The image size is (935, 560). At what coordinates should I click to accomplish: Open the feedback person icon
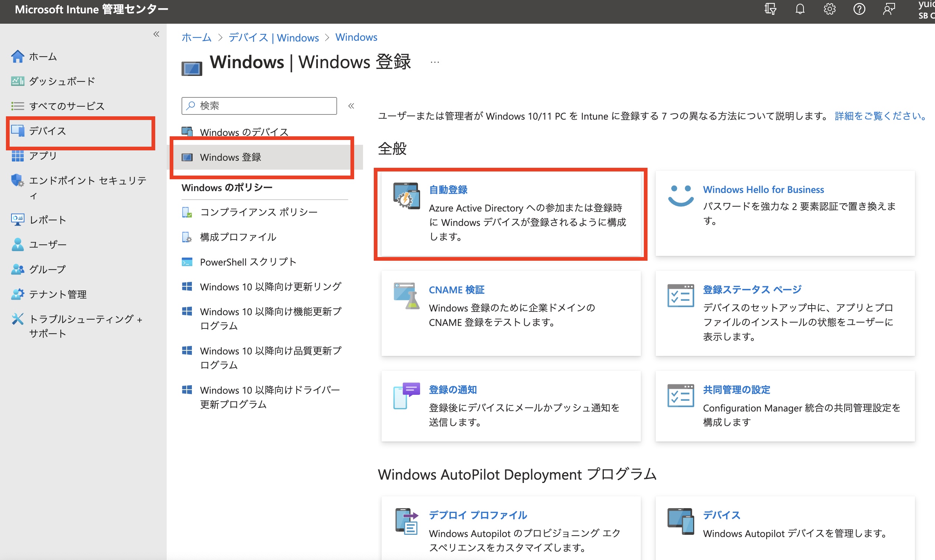coord(889,9)
